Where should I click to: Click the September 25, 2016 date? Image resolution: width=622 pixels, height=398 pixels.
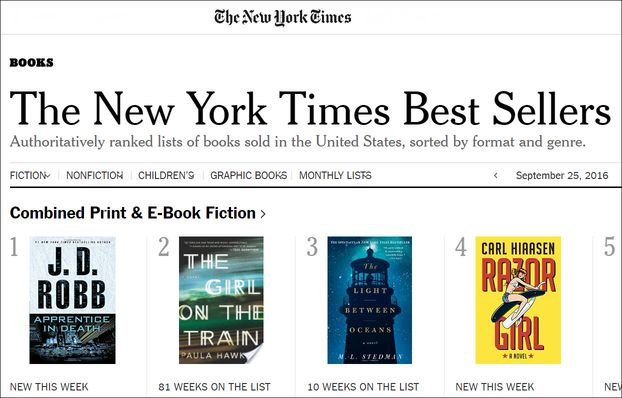coord(562,175)
